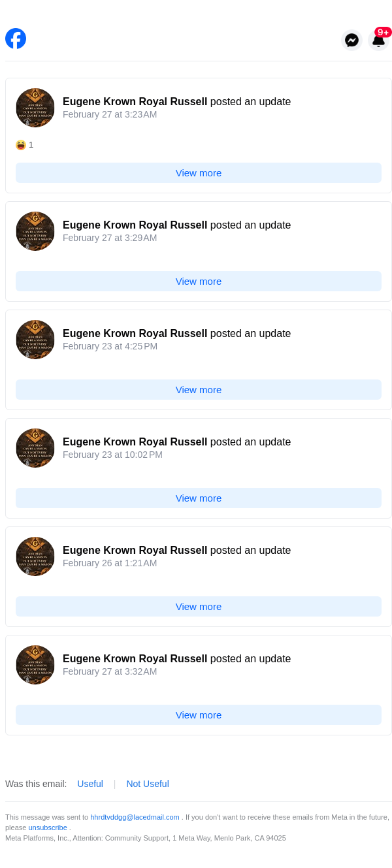The width and height of the screenshot is (392, 868).
Task: Open the notifications bell with 9+ badge
Action: 379,39
